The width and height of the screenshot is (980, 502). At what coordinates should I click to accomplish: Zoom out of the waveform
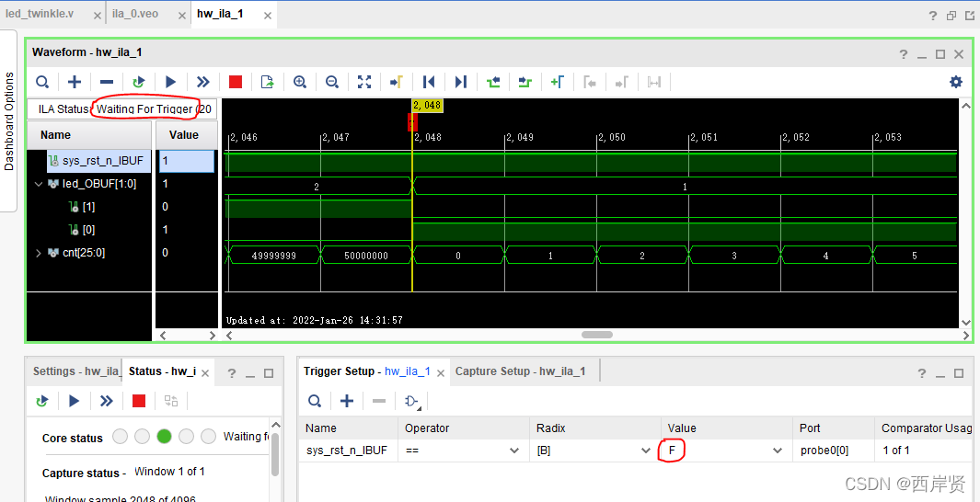tap(332, 82)
